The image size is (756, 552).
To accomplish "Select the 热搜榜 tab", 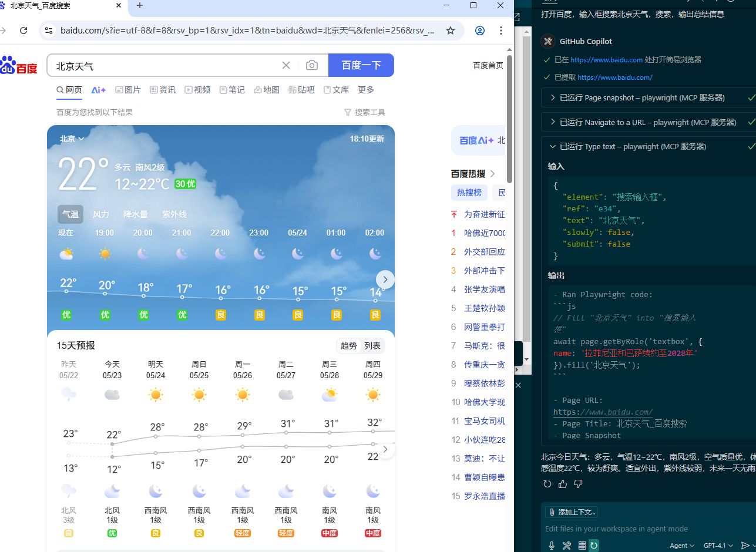I will (x=469, y=192).
